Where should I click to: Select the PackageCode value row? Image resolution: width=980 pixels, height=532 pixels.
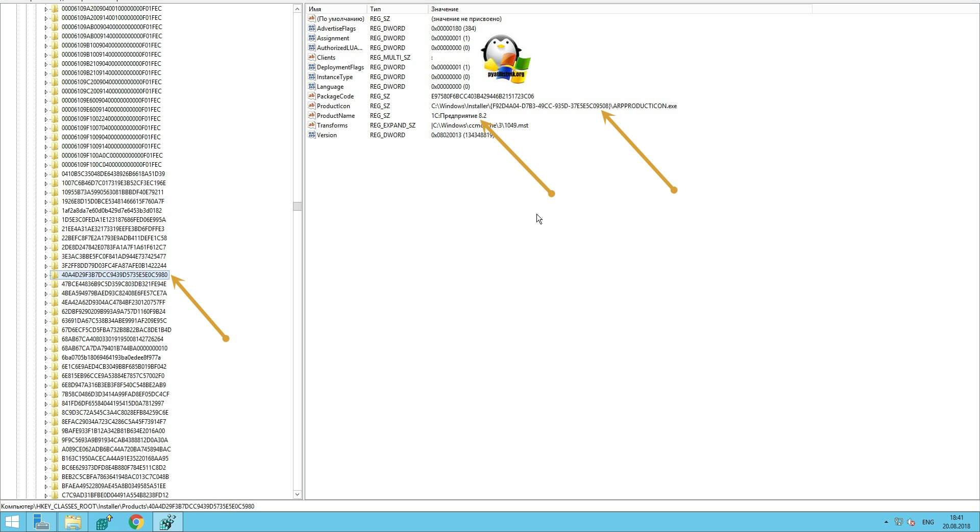[x=335, y=96]
